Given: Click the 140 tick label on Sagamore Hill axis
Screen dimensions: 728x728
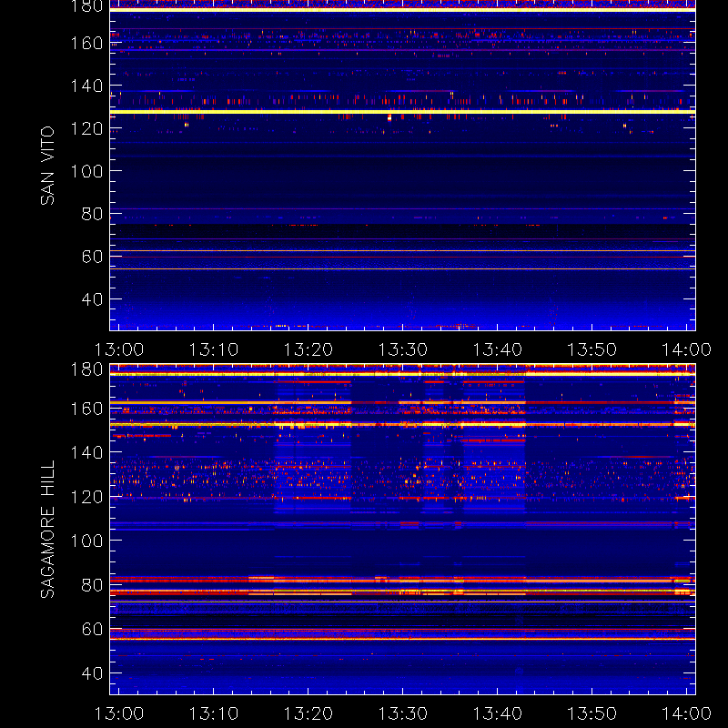Looking at the screenshot, I should click(86, 452).
